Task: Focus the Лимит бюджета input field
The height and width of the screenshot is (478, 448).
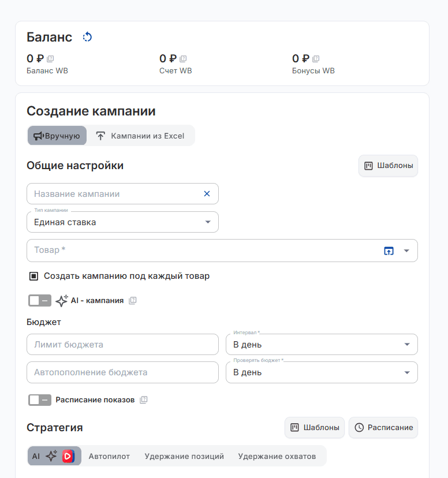Action: point(122,345)
